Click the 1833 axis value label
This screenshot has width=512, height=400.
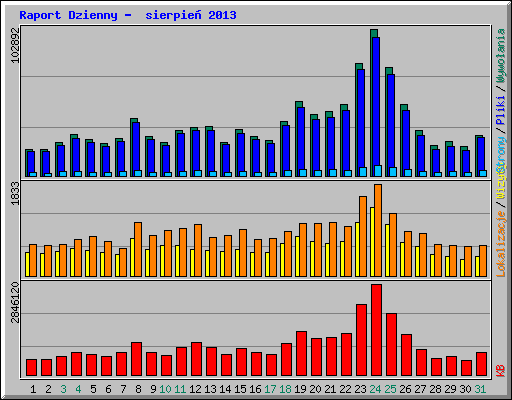pyautogui.click(x=15, y=193)
